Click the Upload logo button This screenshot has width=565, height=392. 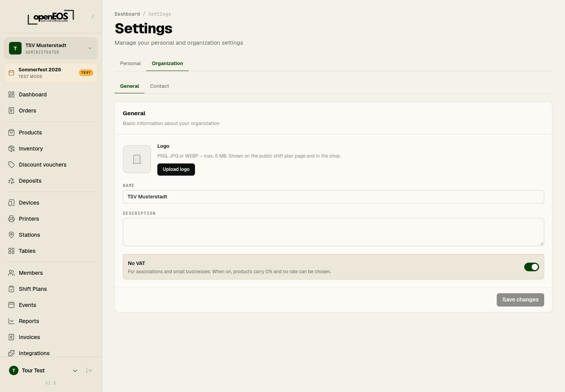coord(176,169)
